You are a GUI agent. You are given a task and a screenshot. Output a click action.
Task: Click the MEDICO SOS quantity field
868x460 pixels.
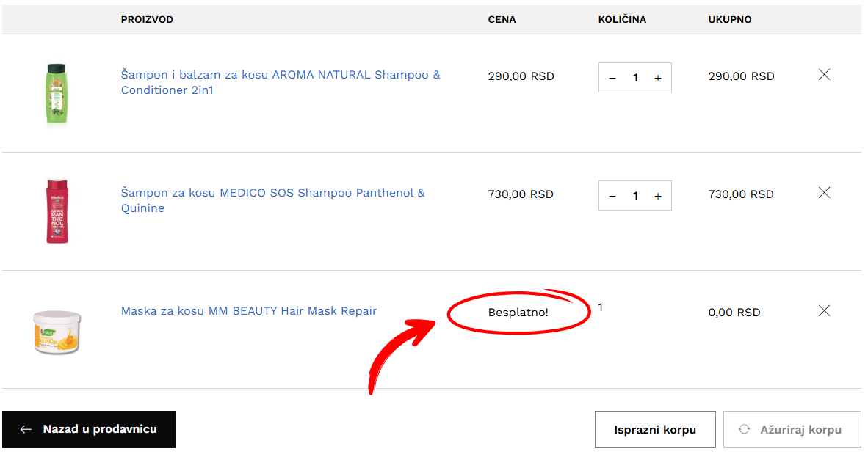click(635, 196)
